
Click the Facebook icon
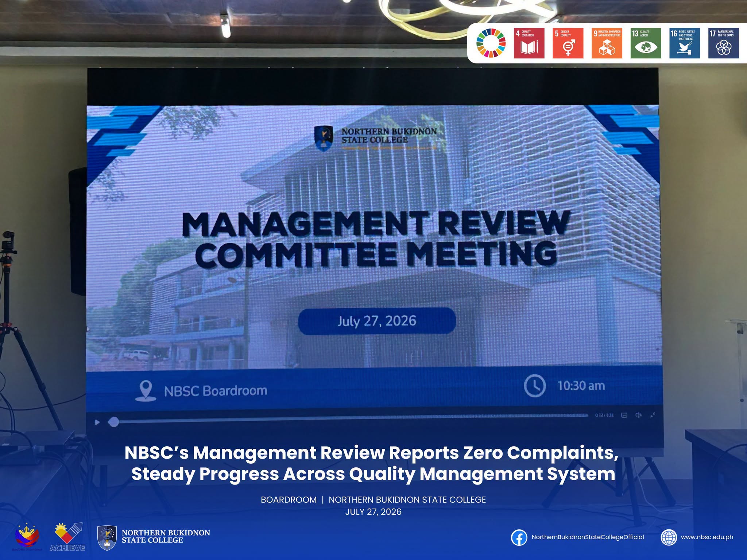(519, 537)
